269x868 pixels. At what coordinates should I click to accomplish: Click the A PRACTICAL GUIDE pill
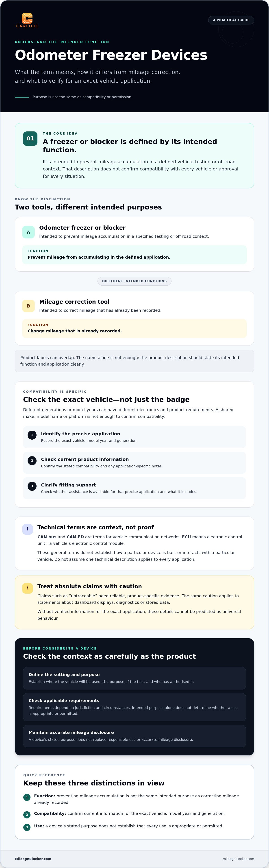231,20
